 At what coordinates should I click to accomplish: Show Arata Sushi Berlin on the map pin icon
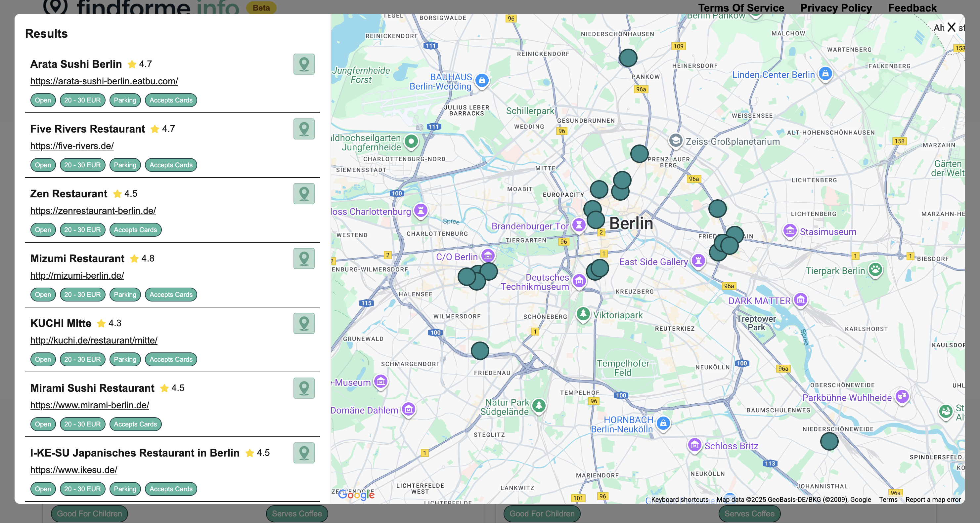coord(304,64)
